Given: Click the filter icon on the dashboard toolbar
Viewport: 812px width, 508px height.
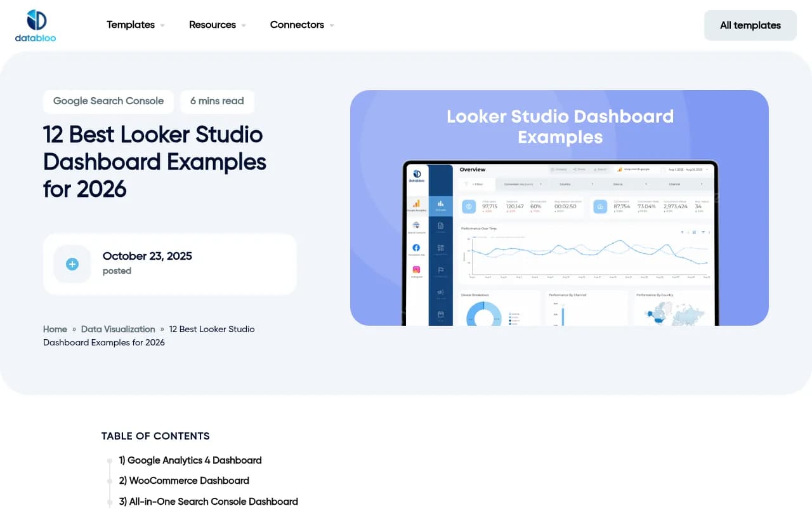Looking at the screenshot, I should (x=466, y=183).
